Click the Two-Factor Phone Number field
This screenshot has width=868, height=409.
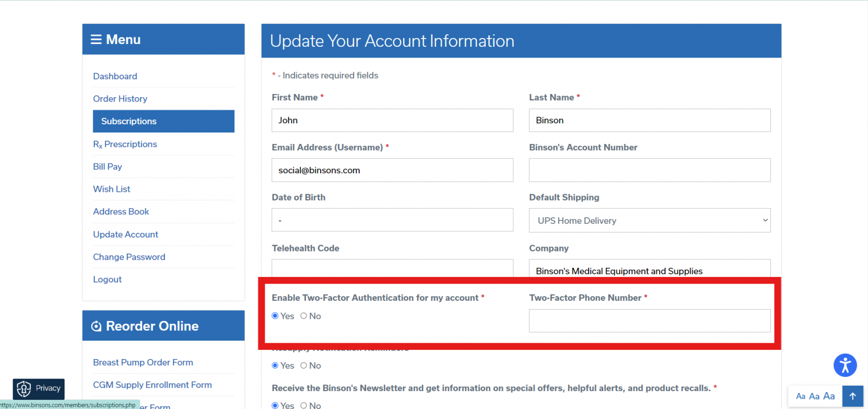click(650, 320)
